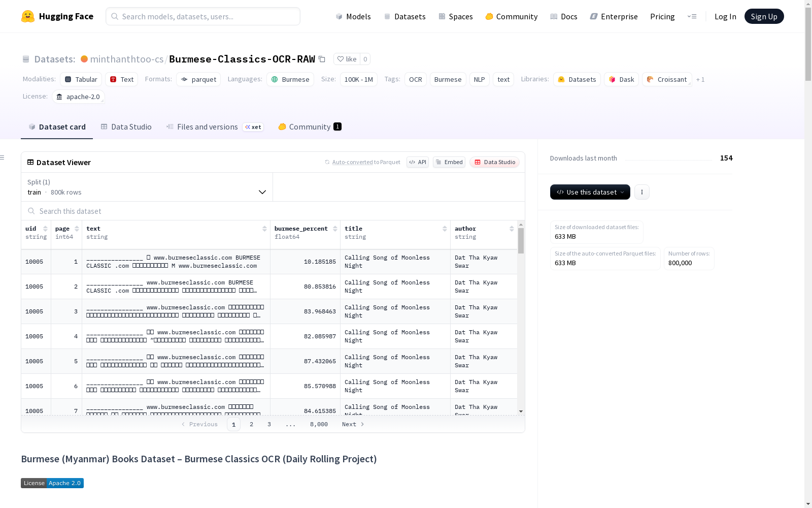
Task: Click the Embed button in viewer
Action: 449,162
